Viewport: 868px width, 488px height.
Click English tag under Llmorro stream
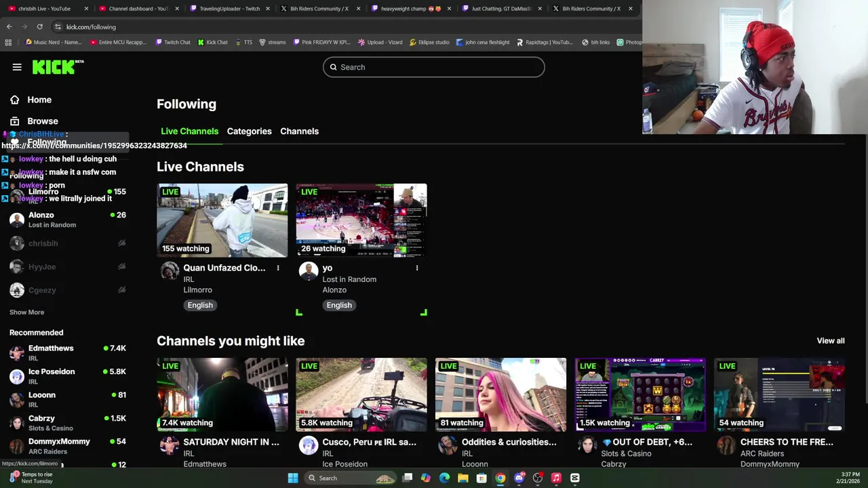pyautogui.click(x=200, y=305)
